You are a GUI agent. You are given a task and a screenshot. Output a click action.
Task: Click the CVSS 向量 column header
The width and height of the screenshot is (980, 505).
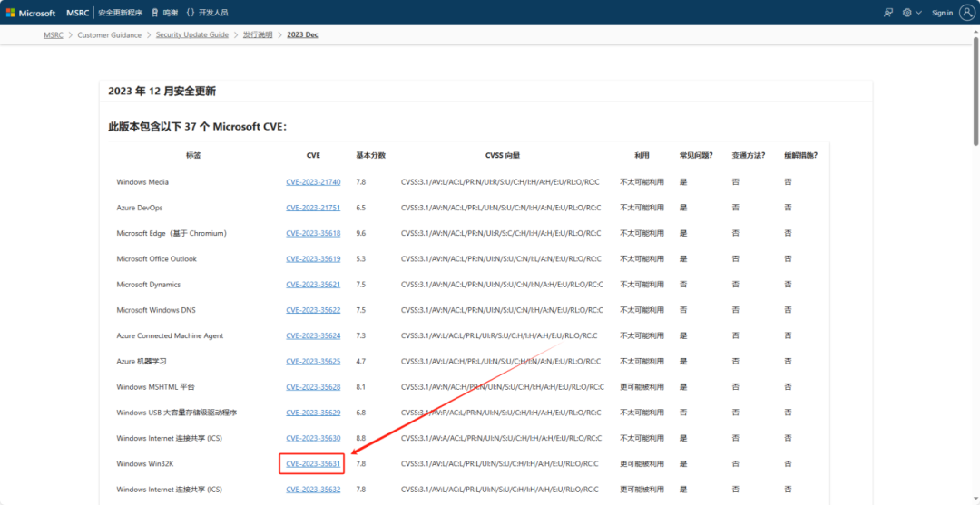pyautogui.click(x=503, y=155)
